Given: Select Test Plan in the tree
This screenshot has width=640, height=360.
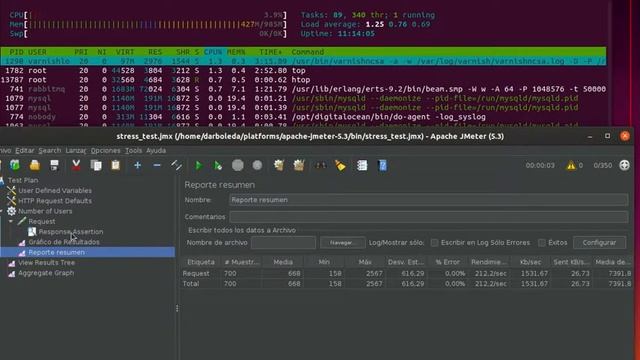Looking at the screenshot, I should (x=23, y=180).
